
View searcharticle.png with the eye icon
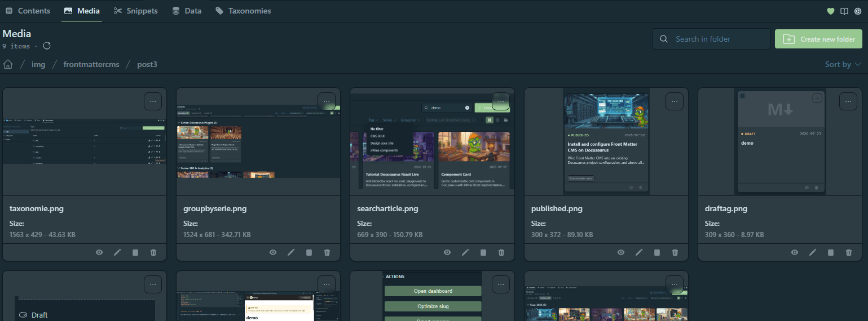[447, 252]
